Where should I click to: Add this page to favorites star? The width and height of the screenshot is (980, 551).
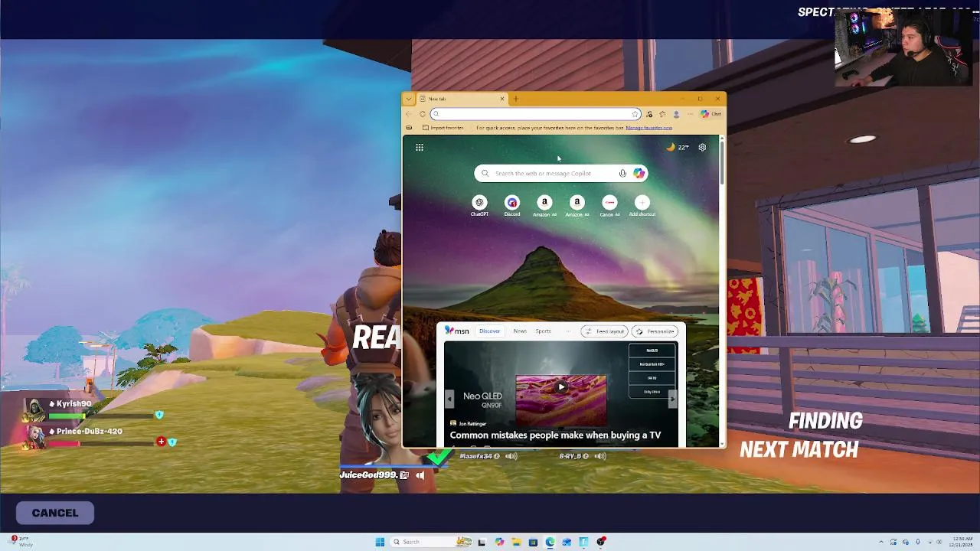tap(635, 114)
